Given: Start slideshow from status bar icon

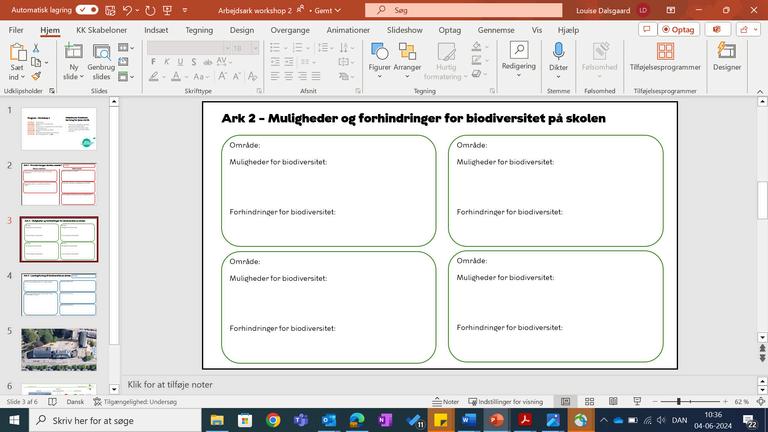Looking at the screenshot, I should coord(637,402).
